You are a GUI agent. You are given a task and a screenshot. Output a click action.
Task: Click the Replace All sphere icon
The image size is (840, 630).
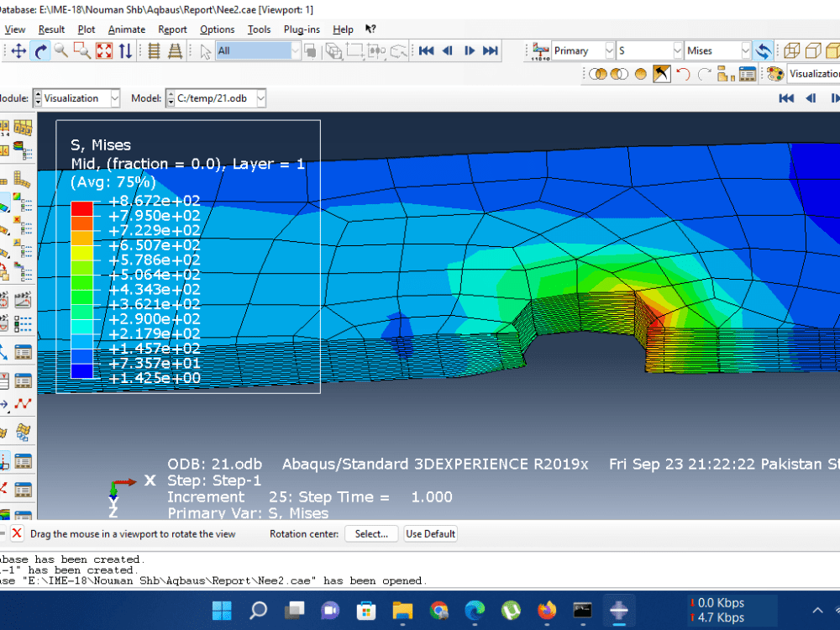(x=640, y=74)
